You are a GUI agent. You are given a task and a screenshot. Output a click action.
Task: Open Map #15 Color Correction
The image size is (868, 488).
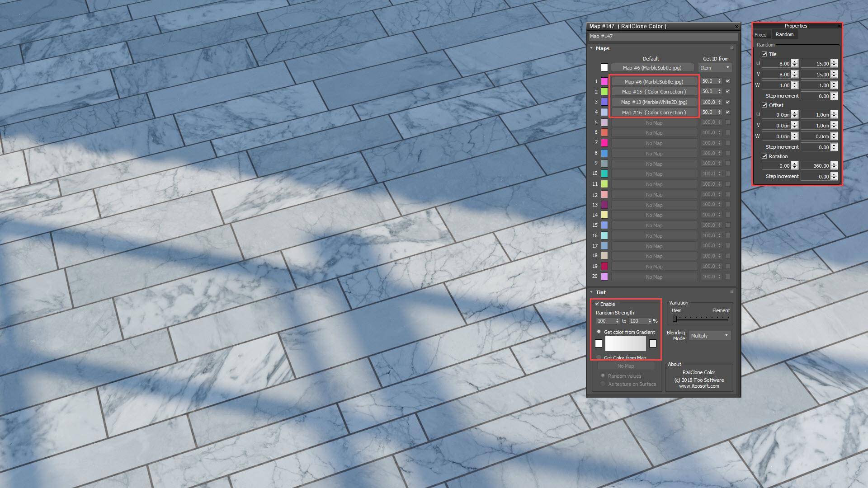pyautogui.click(x=654, y=91)
